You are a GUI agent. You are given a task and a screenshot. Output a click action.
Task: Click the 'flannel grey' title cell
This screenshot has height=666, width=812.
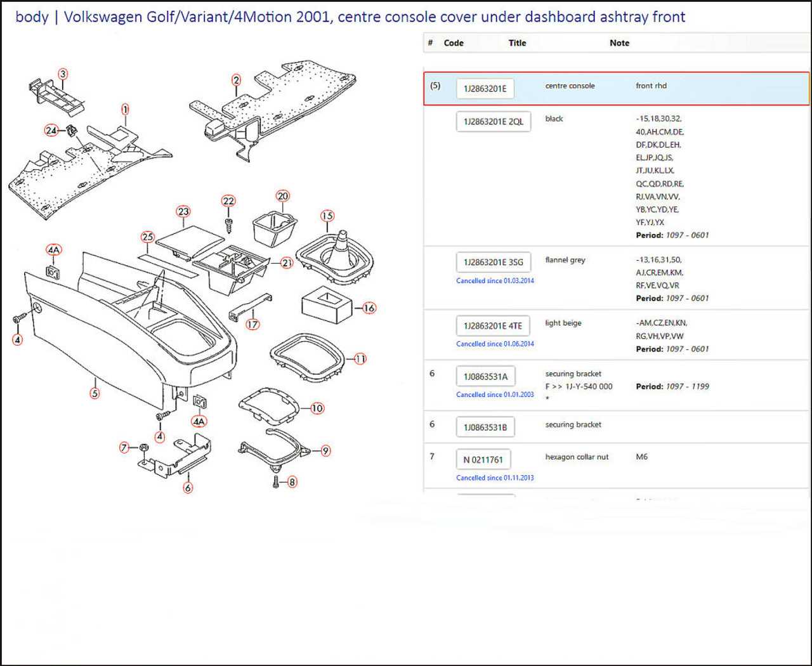(x=565, y=260)
